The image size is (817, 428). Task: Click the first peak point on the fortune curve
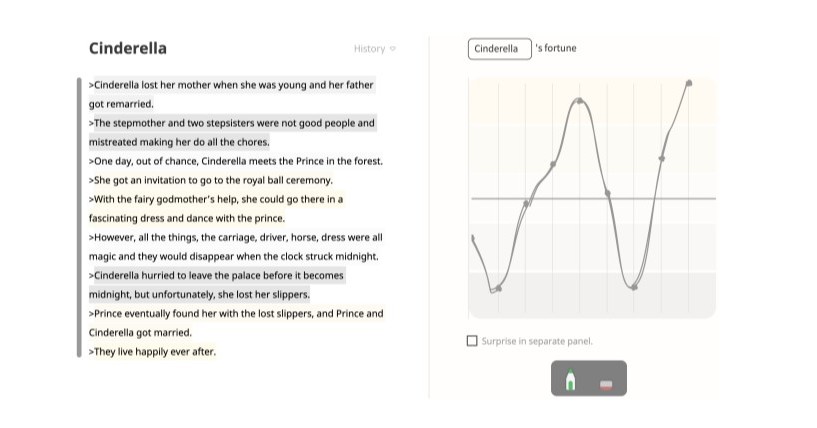coord(579,100)
